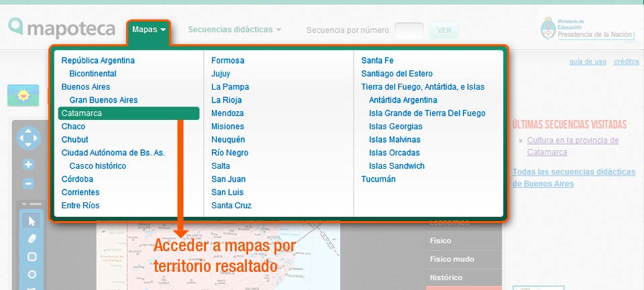644x290 pixels.
Task: Collapse the drawing tools panel handle
Action: tap(32, 204)
